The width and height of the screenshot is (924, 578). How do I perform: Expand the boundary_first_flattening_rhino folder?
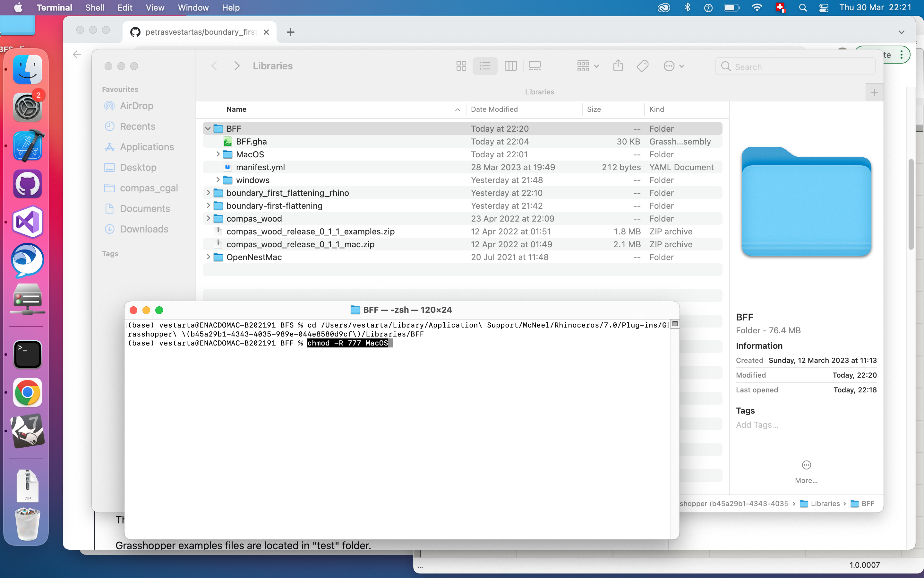click(208, 193)
